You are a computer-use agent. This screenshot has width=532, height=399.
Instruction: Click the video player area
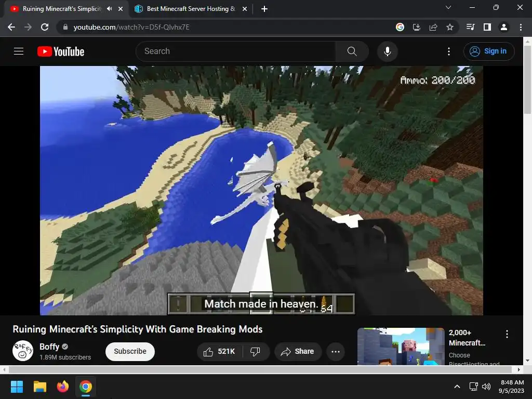[261, 190]
